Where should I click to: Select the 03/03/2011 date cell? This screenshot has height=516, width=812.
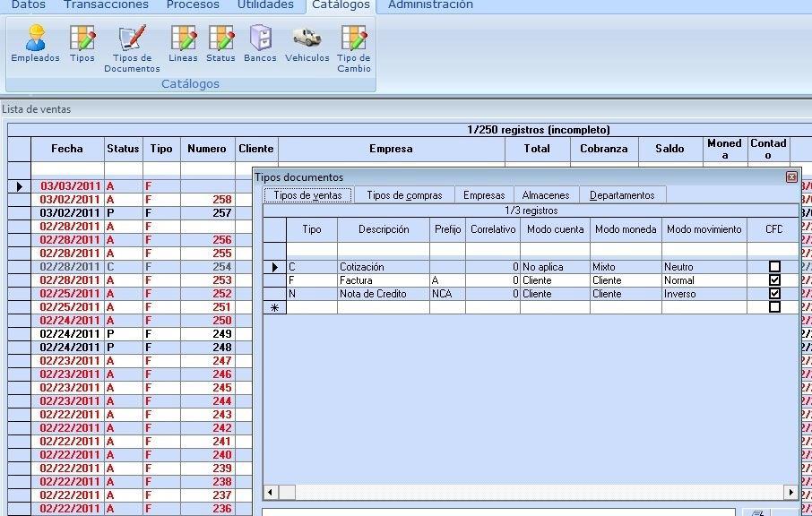coord(68,185)
